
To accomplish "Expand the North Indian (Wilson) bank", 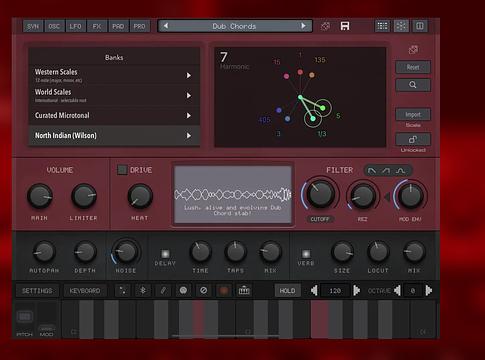I will tap(114, 135).
